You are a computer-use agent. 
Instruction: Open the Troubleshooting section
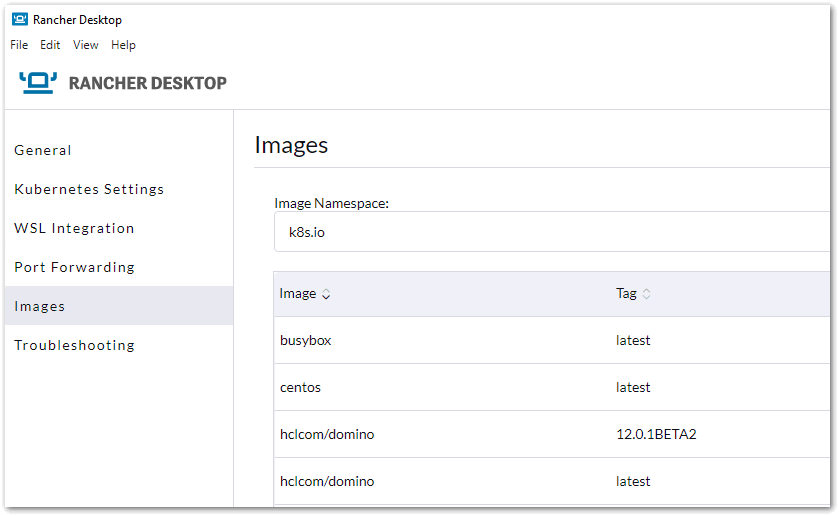[74, 345]
